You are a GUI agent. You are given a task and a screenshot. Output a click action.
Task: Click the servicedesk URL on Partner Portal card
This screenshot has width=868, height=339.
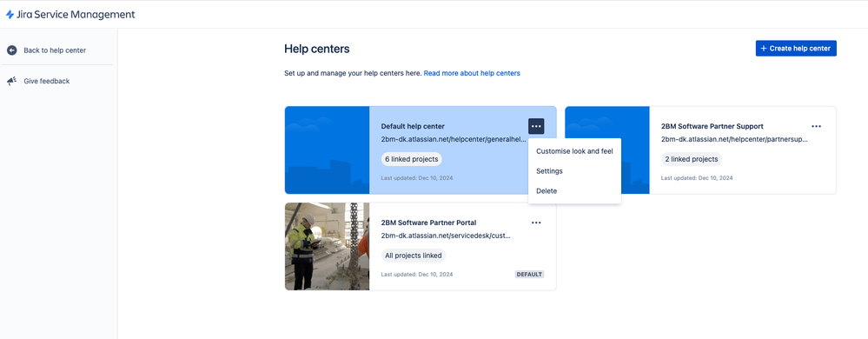click(x=447, y=236)
